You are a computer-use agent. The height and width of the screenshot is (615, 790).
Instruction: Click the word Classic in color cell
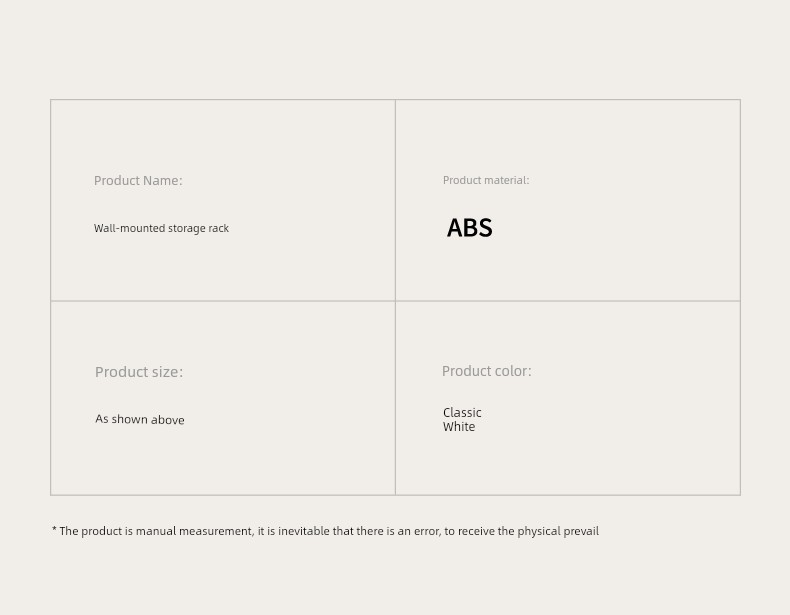click(x=462, y=413)
